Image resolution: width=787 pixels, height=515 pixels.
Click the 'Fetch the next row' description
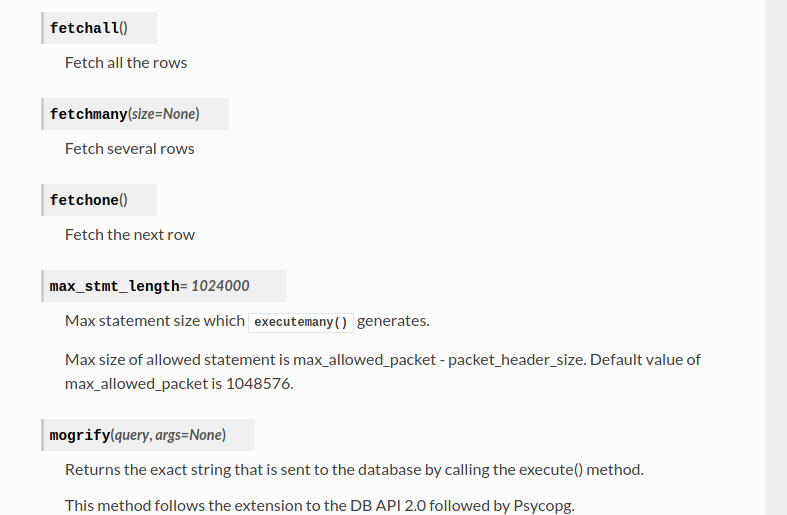(130, 235)
